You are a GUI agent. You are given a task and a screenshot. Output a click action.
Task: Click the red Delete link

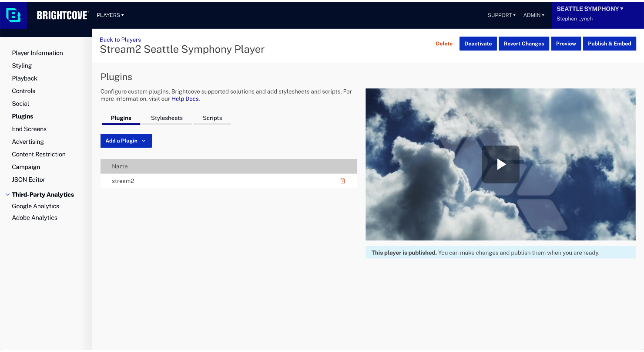[444, 44]
